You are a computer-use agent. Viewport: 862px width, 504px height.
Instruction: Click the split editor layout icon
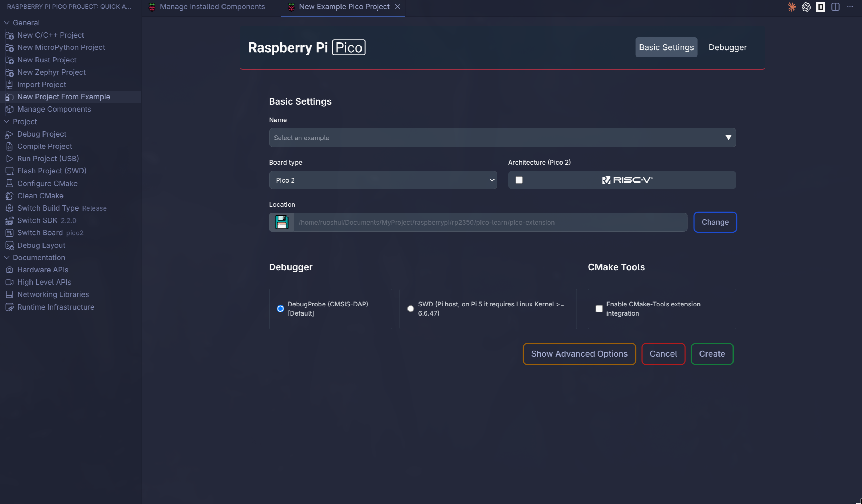[x=835, y=7]
